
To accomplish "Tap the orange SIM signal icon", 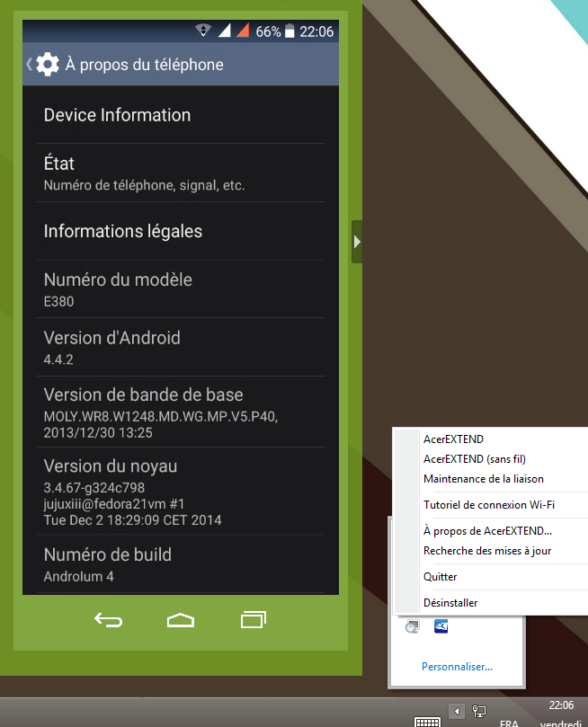I will click(x=243, y=31).
